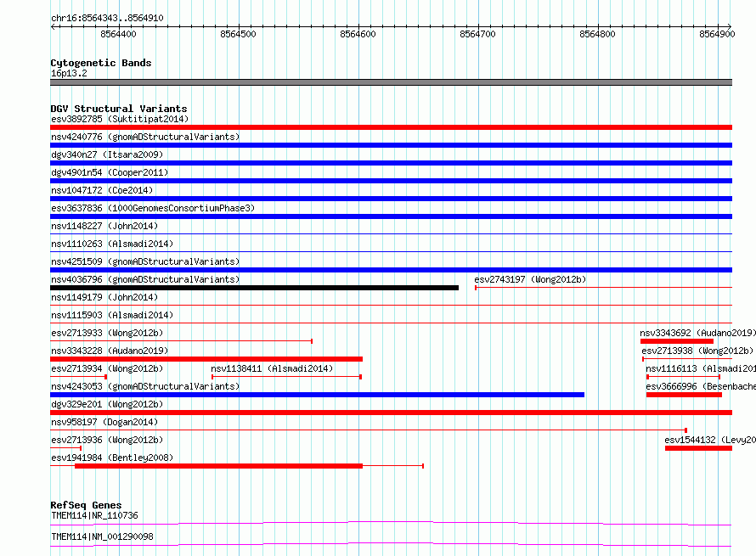Select nsv1115903 (Alsmadi2014) label

coord(112,315)
